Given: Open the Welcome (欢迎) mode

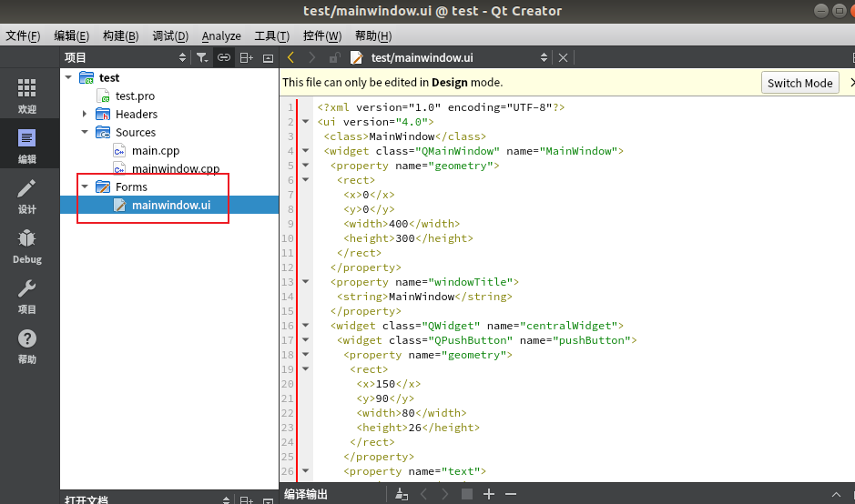Looking at the screenshot, I should [x=26, y=96].
